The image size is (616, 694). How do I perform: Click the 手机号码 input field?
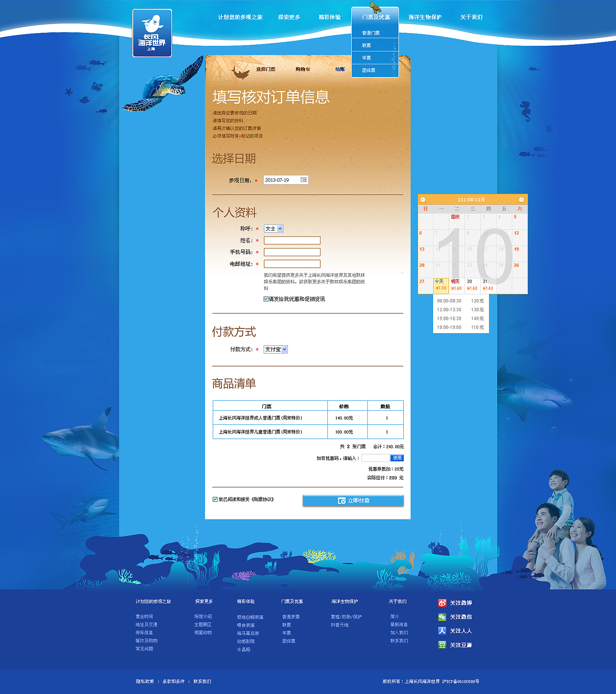tap(292, 252)
